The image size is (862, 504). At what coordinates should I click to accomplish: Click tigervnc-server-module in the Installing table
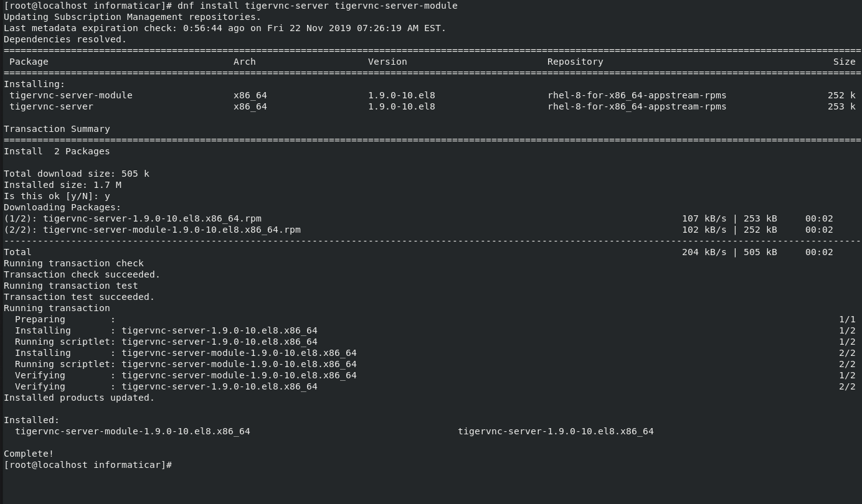point(71,95)
